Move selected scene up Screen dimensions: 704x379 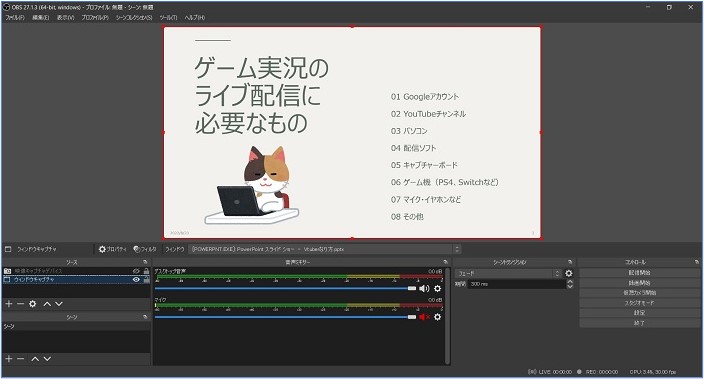[x=35, y=359]
